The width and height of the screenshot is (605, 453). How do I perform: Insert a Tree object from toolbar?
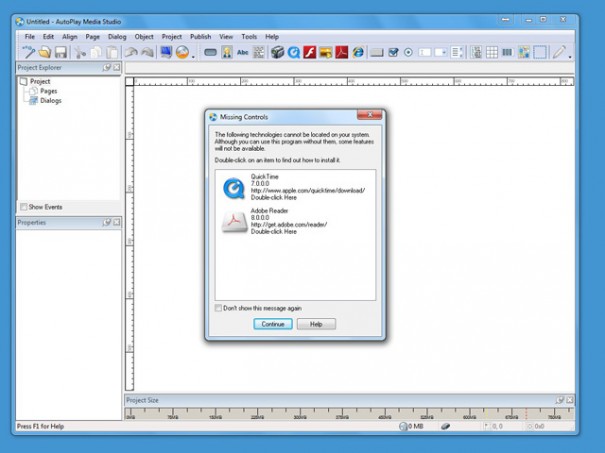[x=476, y=52]
